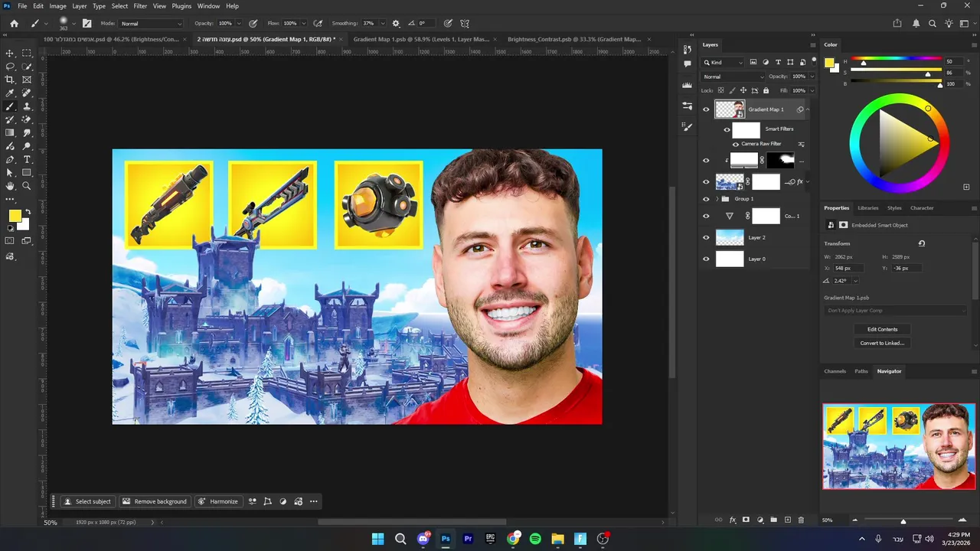This screenshot has height=551, width=980.
Task: Select the Horizontal Type tool
Action: [x=27, y=159]
